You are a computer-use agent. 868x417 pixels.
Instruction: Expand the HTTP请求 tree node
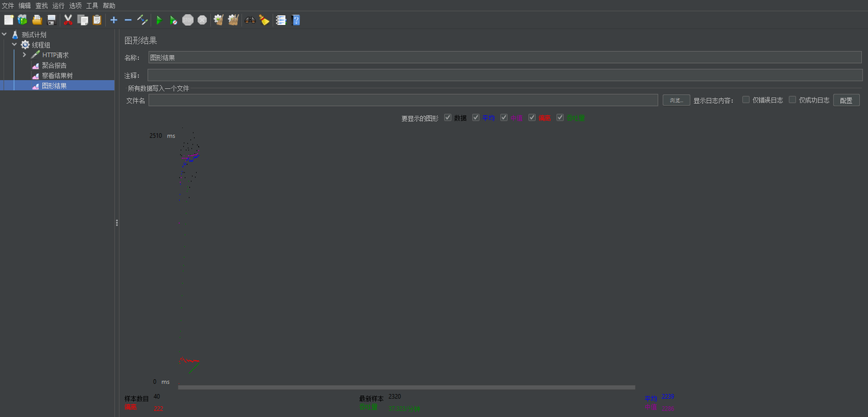click(x=24, y=55)
